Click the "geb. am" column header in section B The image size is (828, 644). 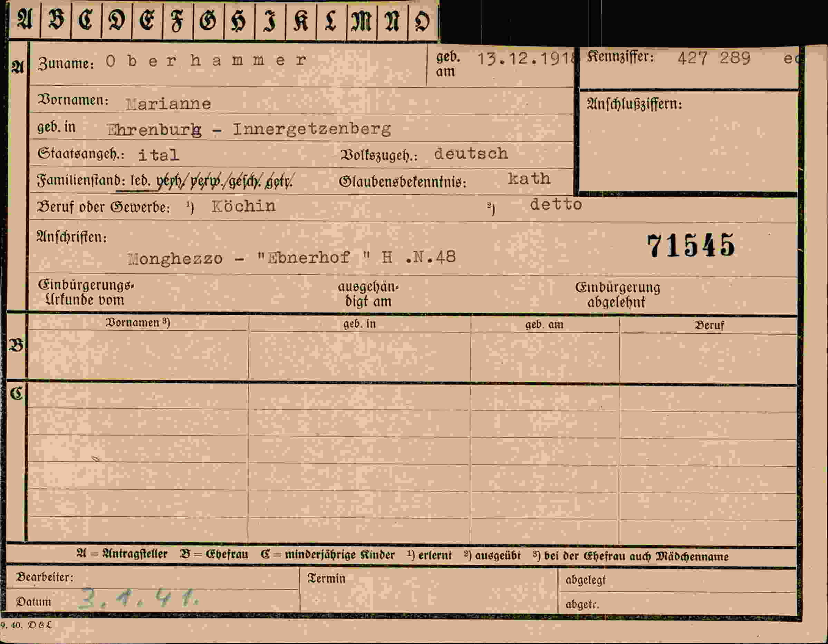pyautogui.click(x=544, y=324)
